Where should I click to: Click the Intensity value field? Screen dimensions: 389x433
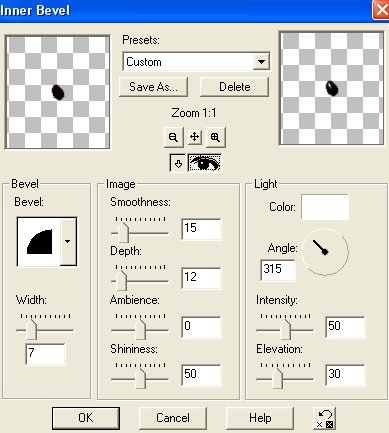coord(345,327)
